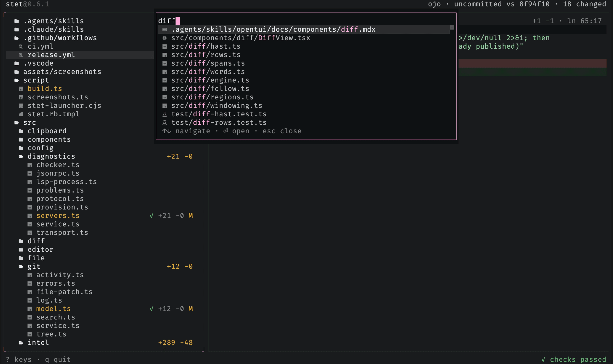The image size is (613, 364).
Task: Expand the clipboard folder
Action: click(x=21, y=131)
